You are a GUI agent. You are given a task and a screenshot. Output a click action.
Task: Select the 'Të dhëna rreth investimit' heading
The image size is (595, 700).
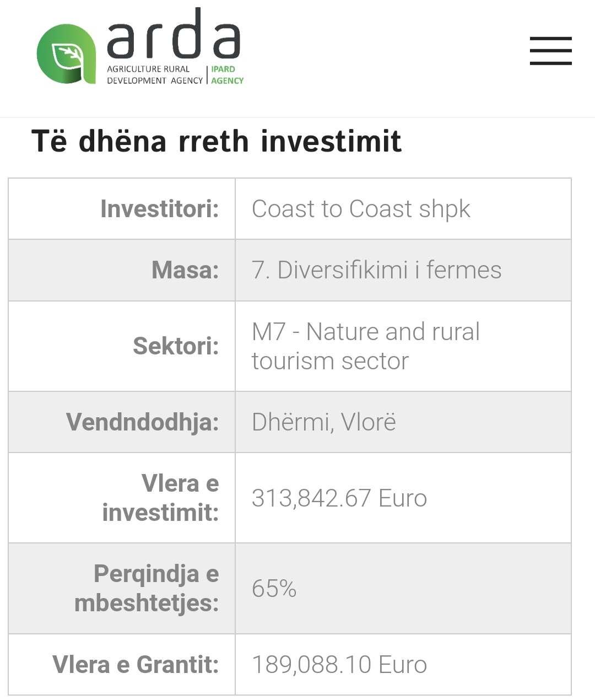(x=217, y=141)
